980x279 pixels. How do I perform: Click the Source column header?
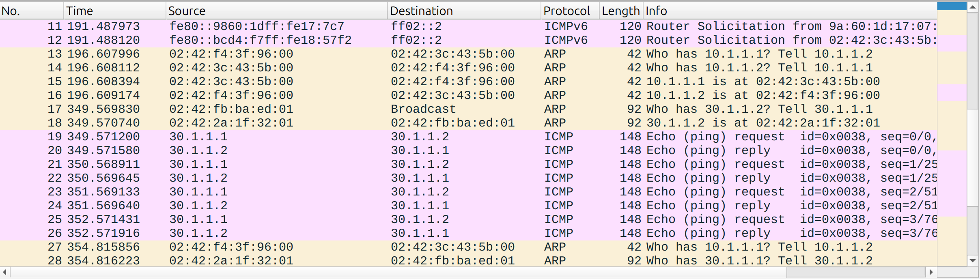tap(276, 11)
